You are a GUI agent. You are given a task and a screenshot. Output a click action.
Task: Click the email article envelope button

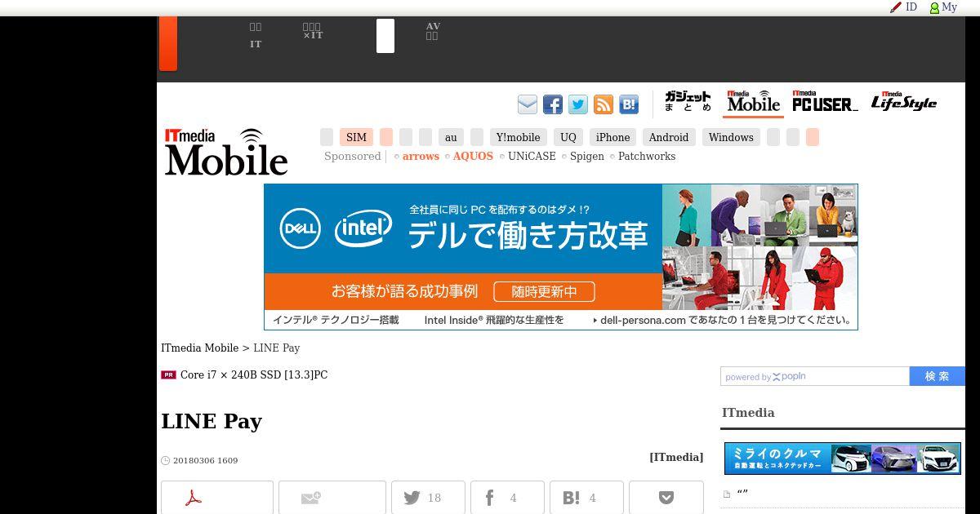(332, 498)
